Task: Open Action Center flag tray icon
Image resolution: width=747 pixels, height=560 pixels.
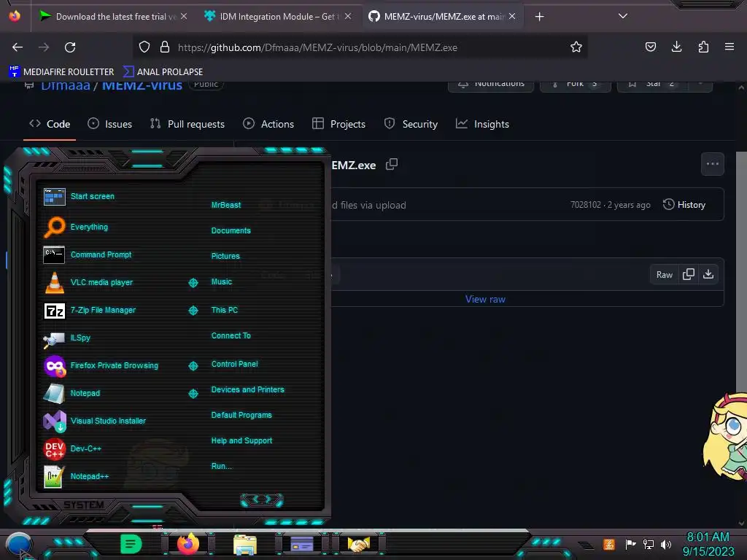Action: 630,544
